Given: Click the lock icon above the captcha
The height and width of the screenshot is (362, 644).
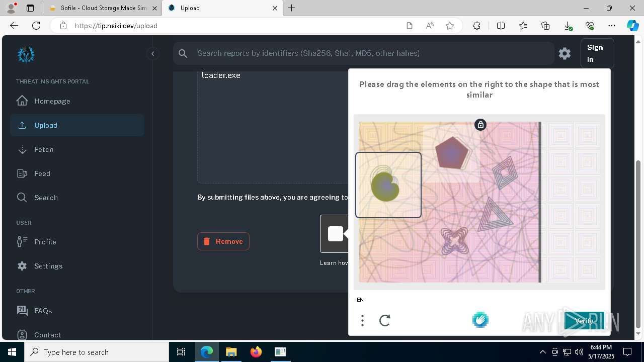Looking at the screenshot, I should click(x=480, y=125).
